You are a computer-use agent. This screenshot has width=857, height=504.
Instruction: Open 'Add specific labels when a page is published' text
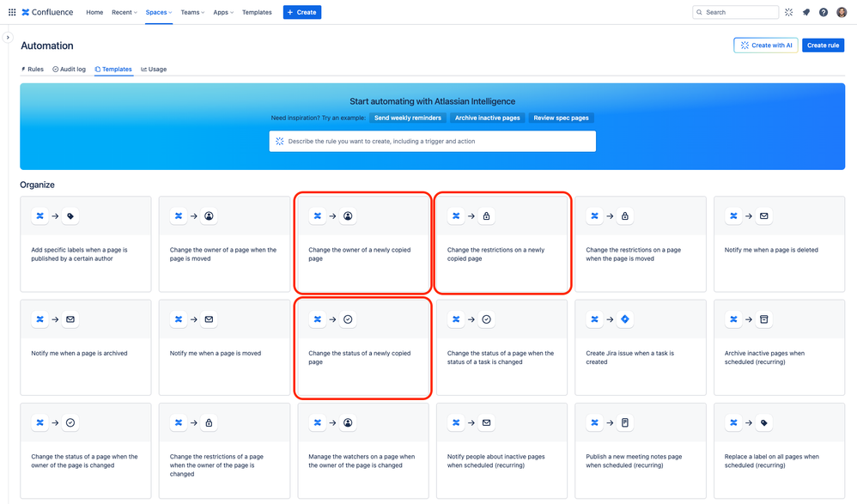(x=79, y=254)
